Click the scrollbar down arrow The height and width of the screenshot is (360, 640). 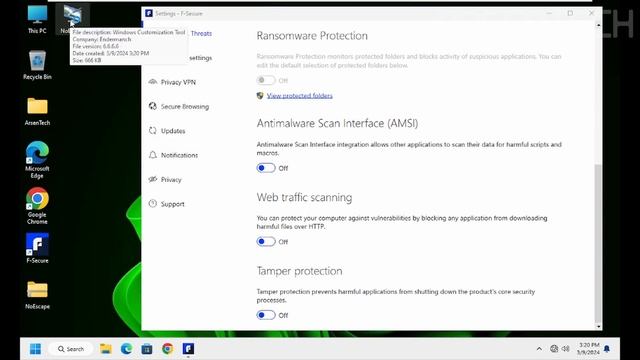[598, 327]
